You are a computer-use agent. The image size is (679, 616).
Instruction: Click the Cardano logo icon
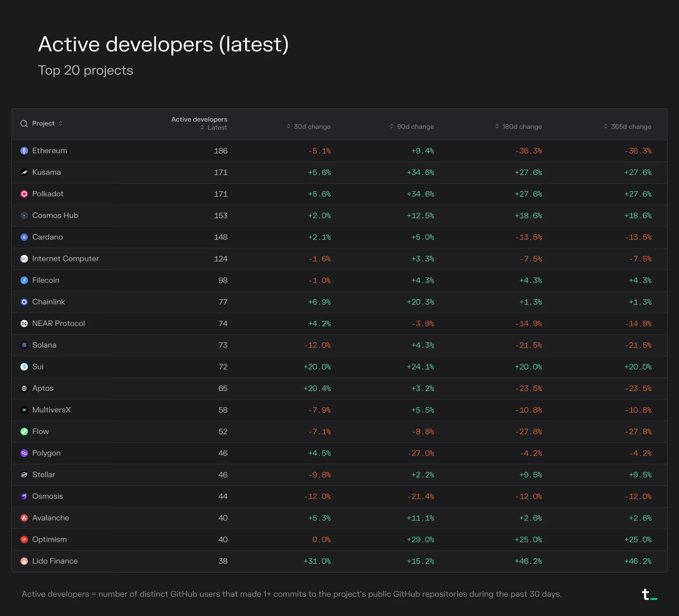pyautogui.click(x=24, y=237)
